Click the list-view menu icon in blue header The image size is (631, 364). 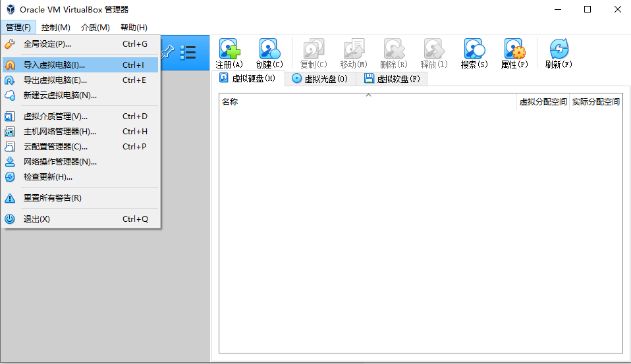click(188, 52)
